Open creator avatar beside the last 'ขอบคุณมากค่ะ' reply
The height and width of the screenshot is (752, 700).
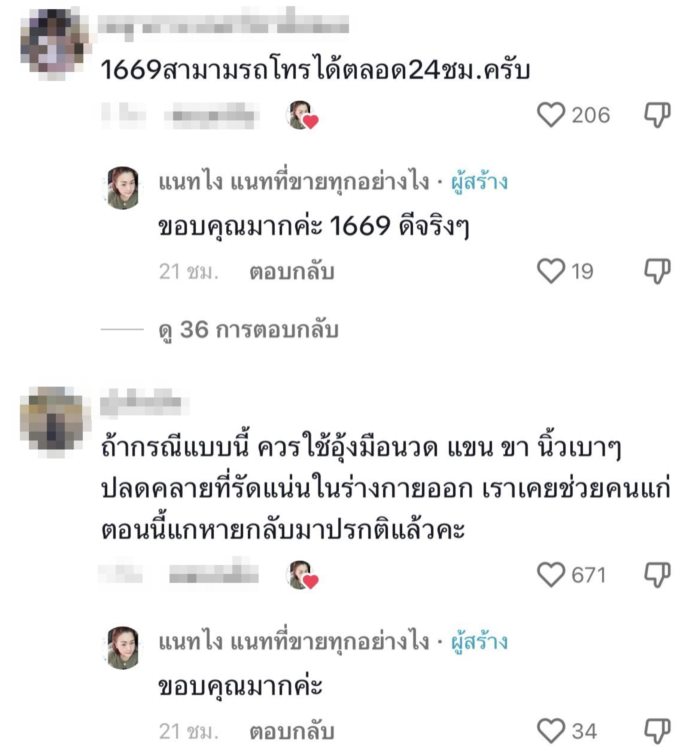[x=122, y=646]
